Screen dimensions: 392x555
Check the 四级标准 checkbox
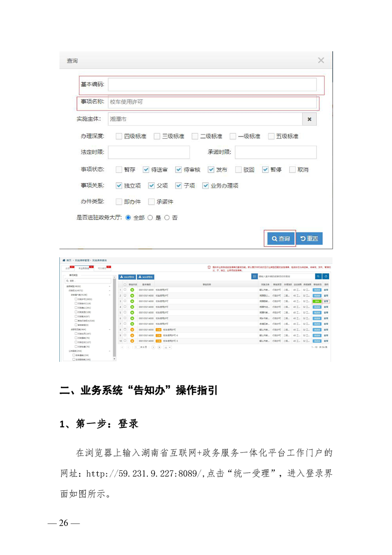point(119,136)
